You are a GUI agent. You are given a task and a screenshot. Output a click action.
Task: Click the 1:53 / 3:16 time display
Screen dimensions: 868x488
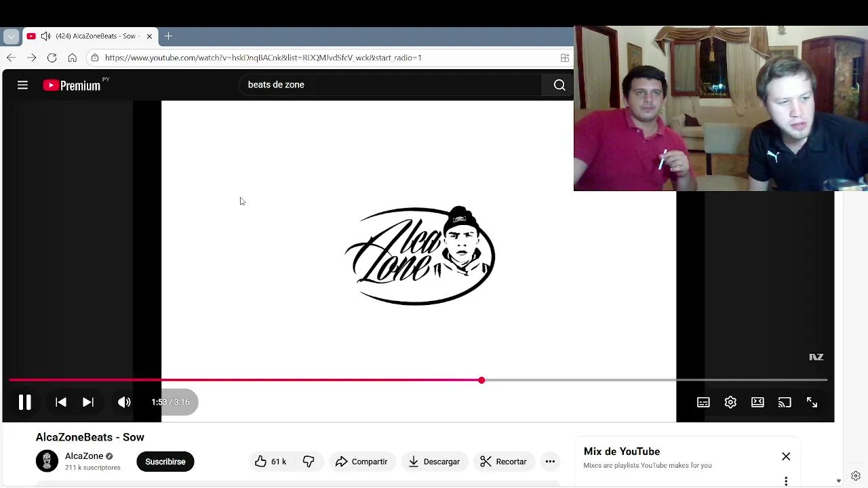171,402
